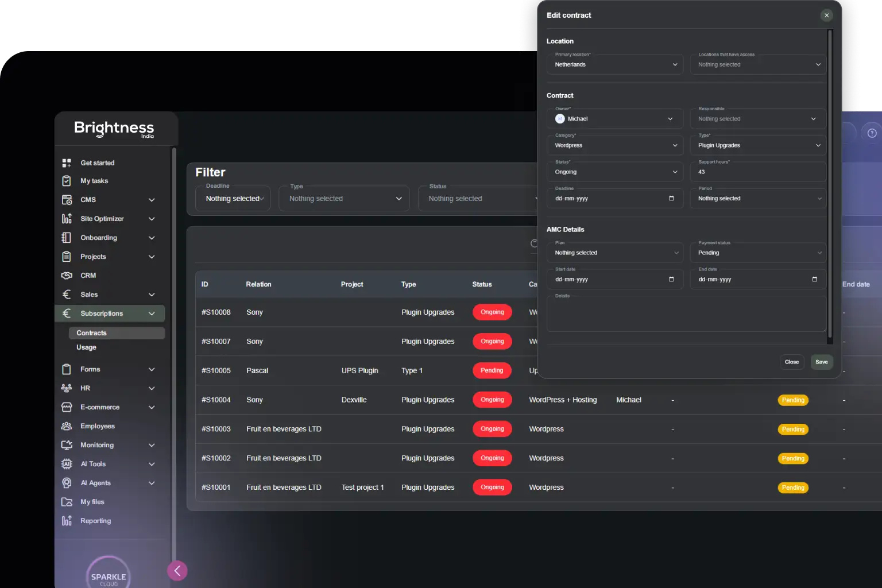The image size is (882, 588).
Task: Close the Edit contract dialog with X
Action: (x=826, y=16)
